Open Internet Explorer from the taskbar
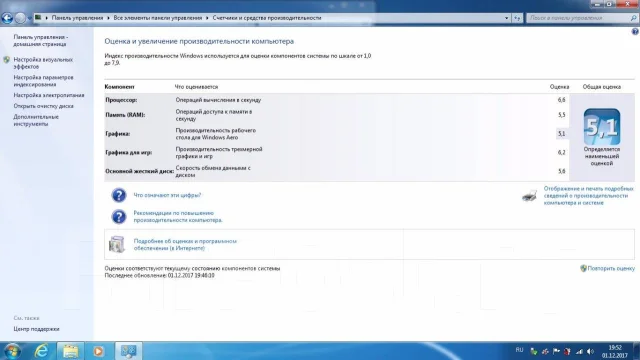Screen dimensions: 640x360 coord(41,351)
